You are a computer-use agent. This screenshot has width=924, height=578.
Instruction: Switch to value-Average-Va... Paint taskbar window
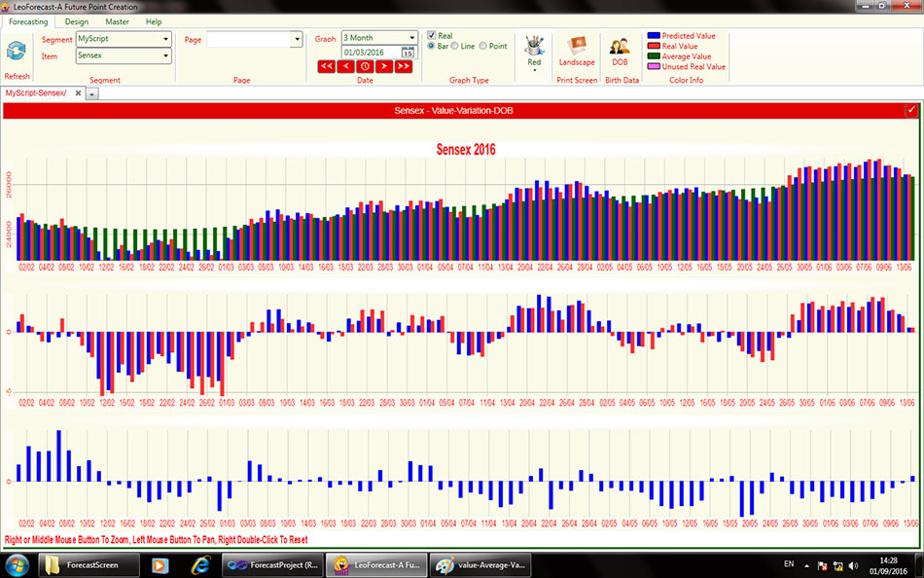pyautogui.click(x=480, y=565)
